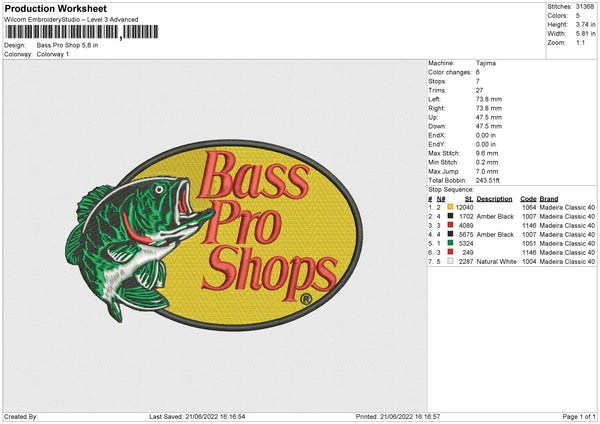Click the 'Natural White' description
Viewport: 600px width, 424px height.
click(497, 261)
